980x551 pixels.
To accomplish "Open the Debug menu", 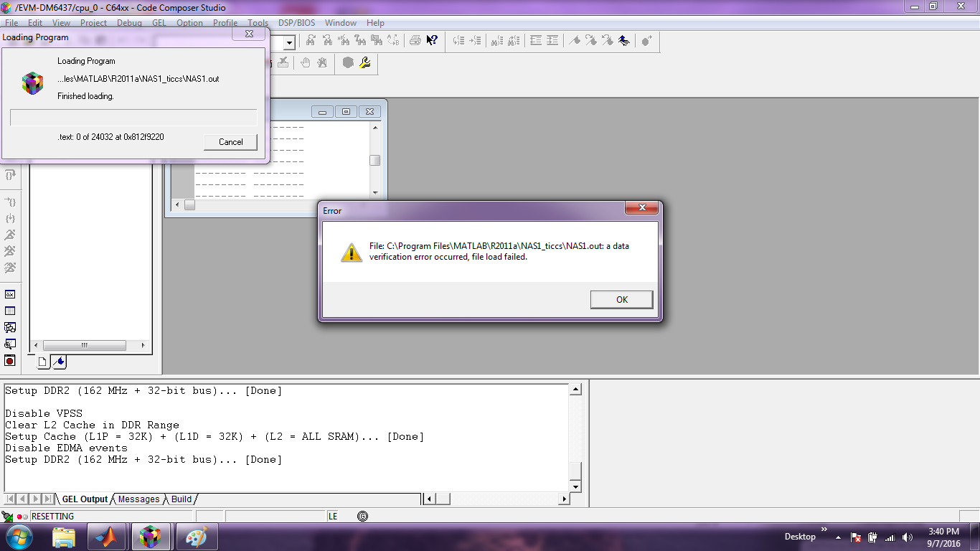I will (x=129, y=23).
